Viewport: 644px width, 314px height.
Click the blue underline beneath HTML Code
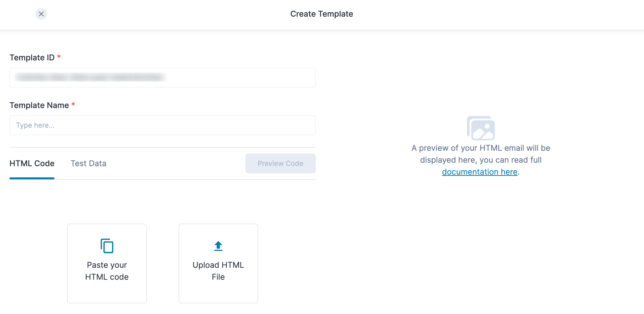click(32, 178)
